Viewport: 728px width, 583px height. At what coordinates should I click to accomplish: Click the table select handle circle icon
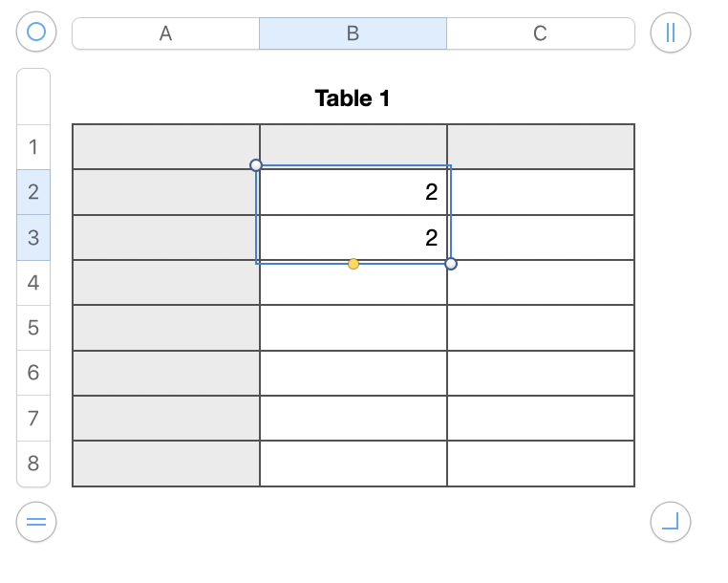[x=36, y=32]
